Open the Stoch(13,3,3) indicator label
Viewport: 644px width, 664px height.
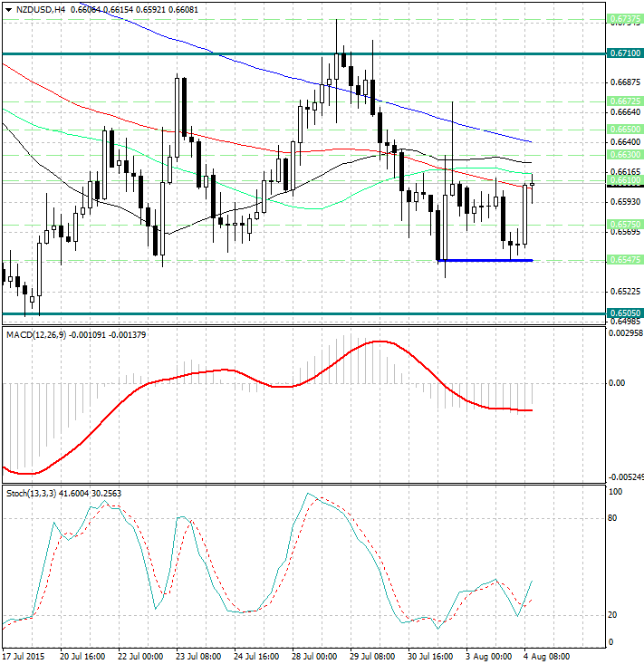tap(36, 493)
